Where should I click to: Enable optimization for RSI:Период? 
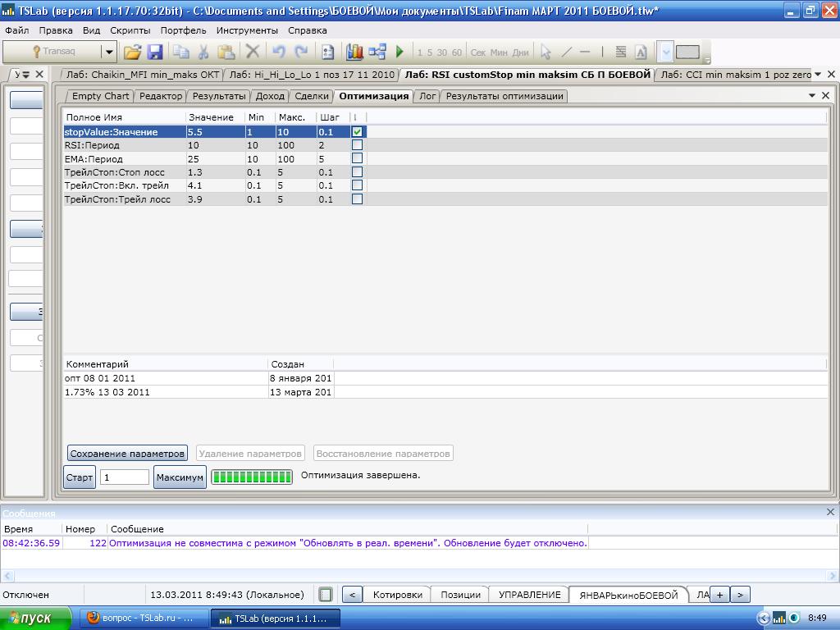tap(357, 145)
